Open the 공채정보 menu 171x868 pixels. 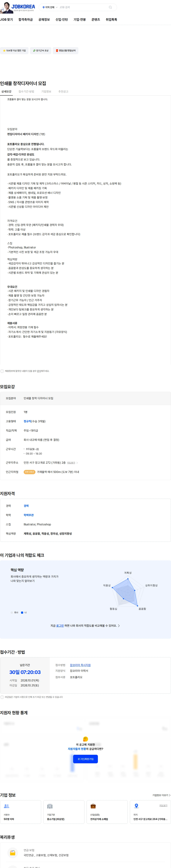[x=44, y=20]
